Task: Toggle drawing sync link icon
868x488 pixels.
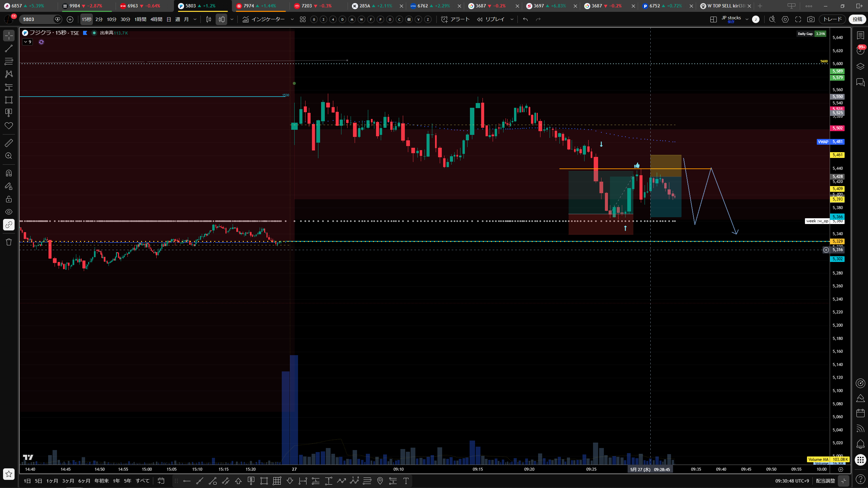Action: (x=9, y=225)
